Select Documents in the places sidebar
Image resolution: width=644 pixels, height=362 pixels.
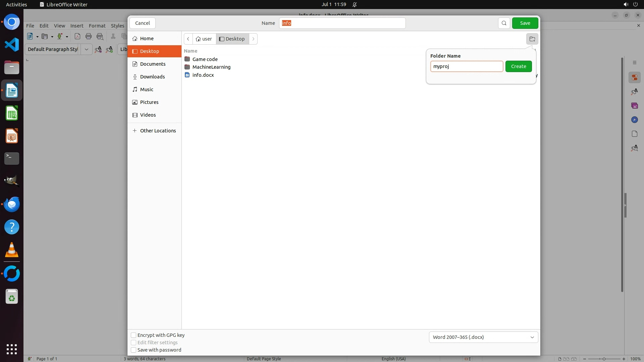pos(153,64)
